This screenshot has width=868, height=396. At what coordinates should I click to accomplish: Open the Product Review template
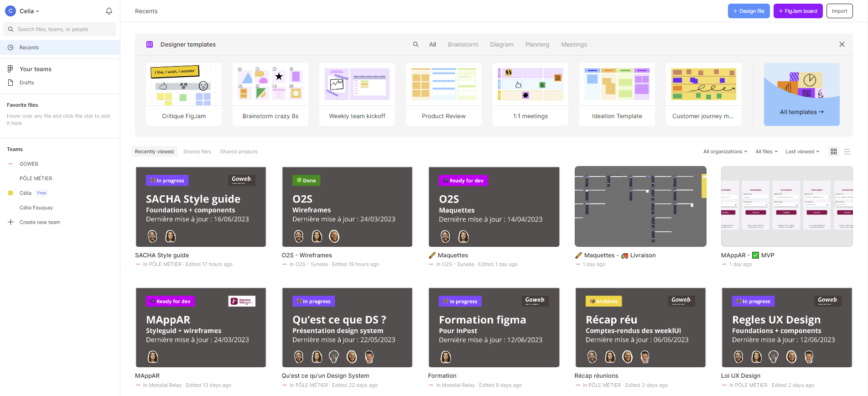(x=444, y=94)
